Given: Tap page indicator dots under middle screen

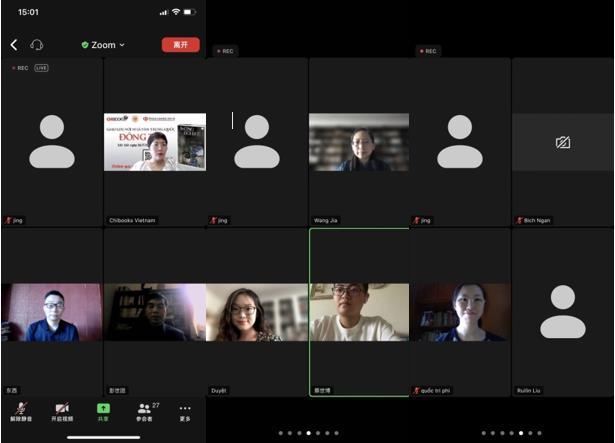Looking at the screenshot, I should click(308, 433).
